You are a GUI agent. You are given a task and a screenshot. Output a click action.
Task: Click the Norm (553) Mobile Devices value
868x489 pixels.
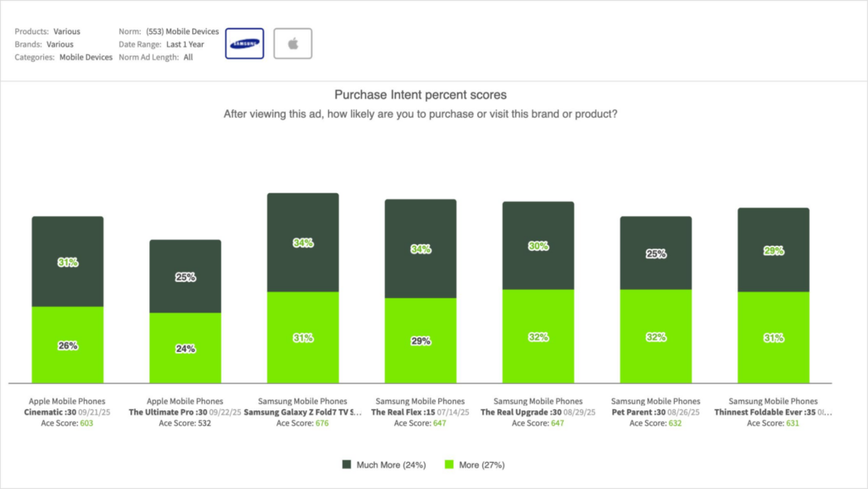click(x=182, y=31)
